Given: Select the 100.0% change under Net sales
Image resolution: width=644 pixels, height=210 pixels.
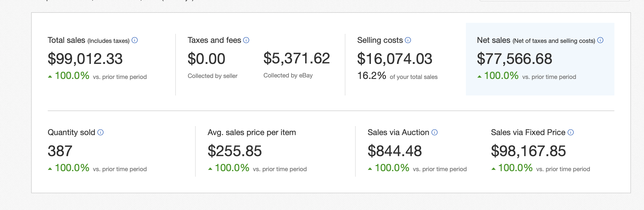Looking at the screenshot, I should pos(501,76).
